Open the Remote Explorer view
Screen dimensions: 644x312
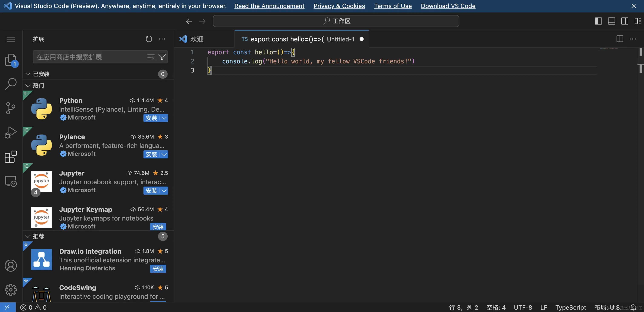(11, 181)
